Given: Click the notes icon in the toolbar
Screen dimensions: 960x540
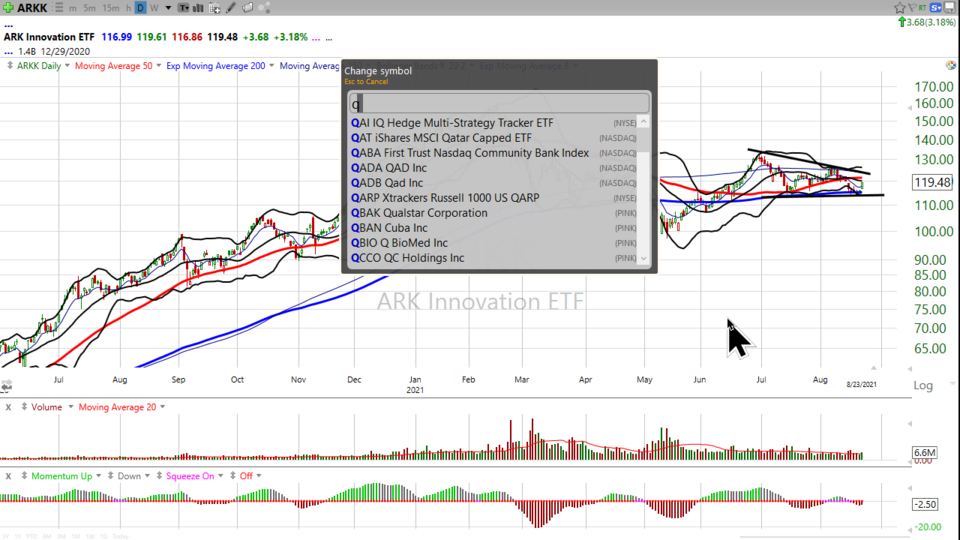Looking at the screenshot, I should pos(247,8).
